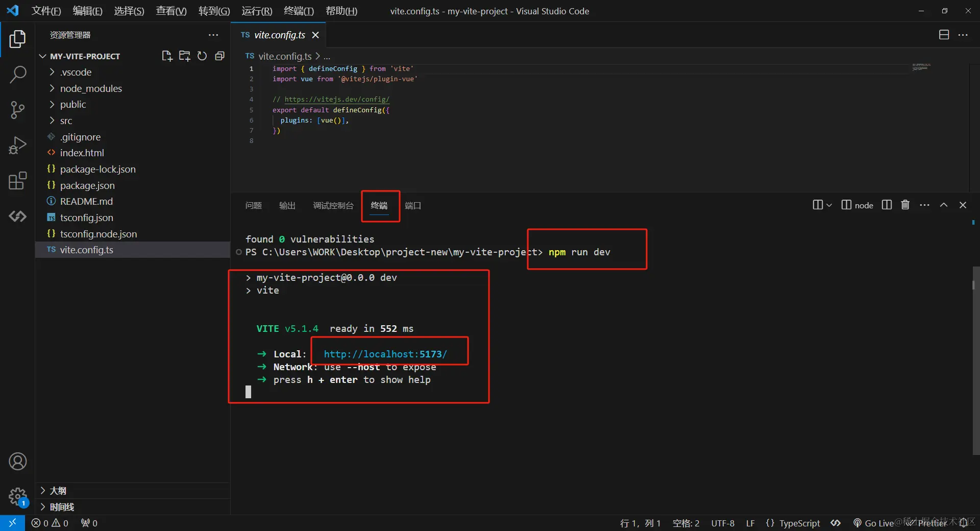Screen dimensions: 980x531
Task: Close the bottom panel
Action: coord(963,205)
